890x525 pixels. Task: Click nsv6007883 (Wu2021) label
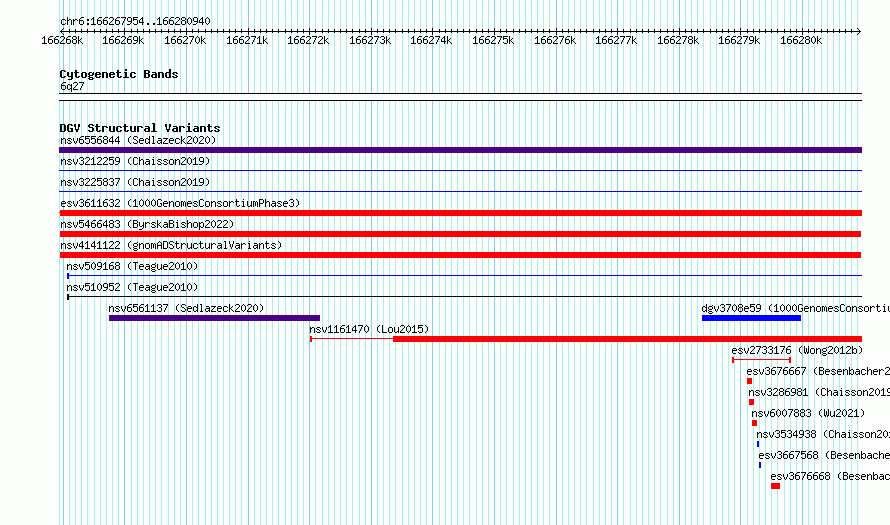pos(808,413)
